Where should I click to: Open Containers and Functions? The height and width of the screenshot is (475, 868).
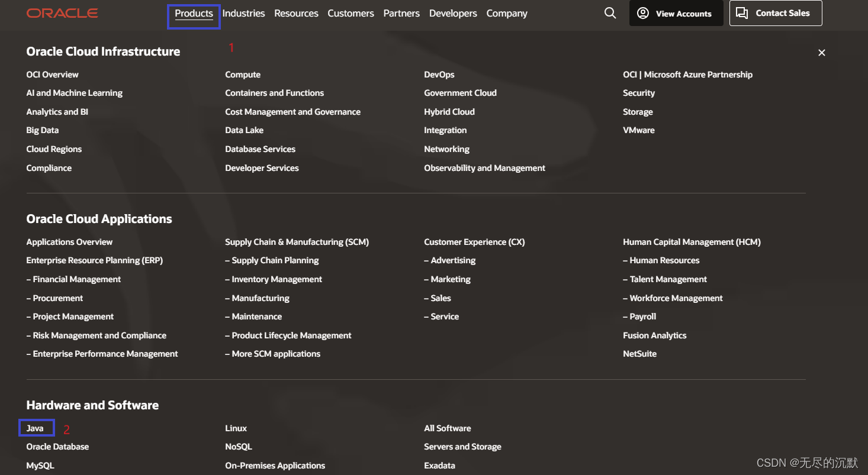(274, 93)
